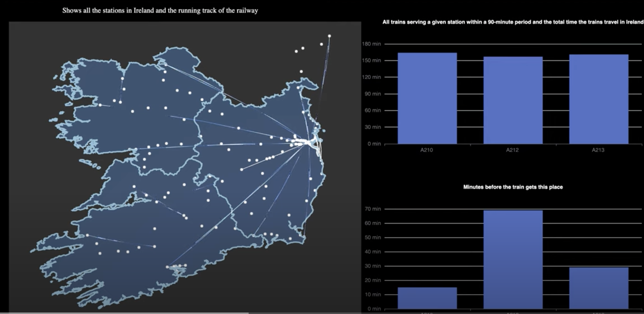Image resolution: width=644 pixels, height=314 pixels.
Task: Click the 'Minutes before the train gets this place' title
Action: [x=513, y=187]
